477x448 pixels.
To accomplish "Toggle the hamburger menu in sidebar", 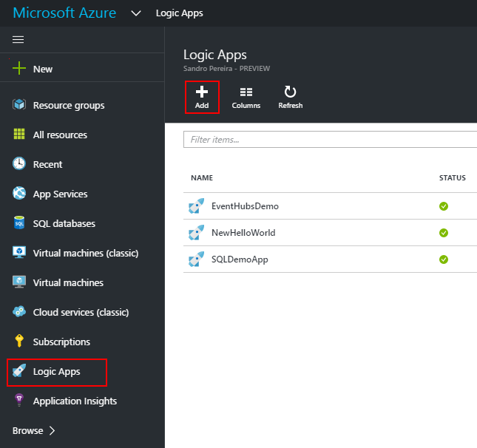I will click(18, 40).
